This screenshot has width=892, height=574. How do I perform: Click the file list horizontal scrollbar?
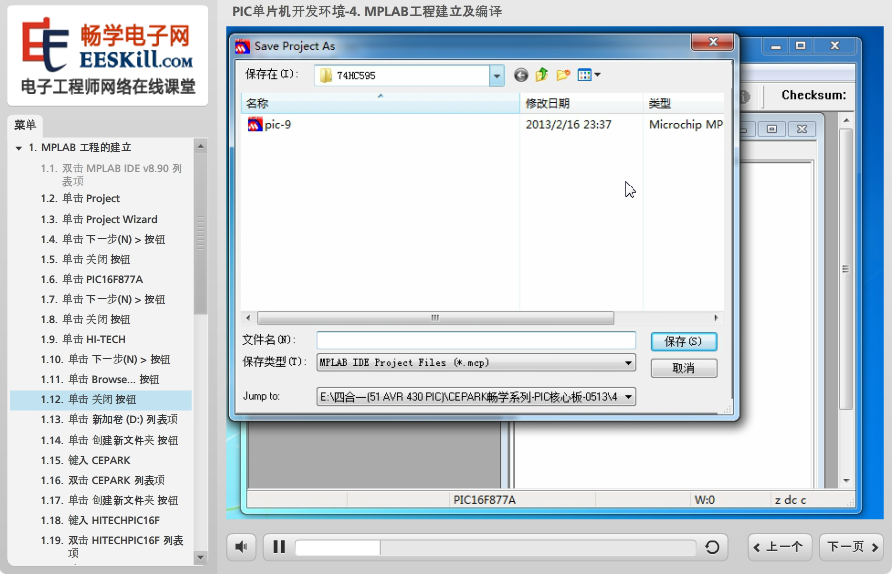point(435,317)
